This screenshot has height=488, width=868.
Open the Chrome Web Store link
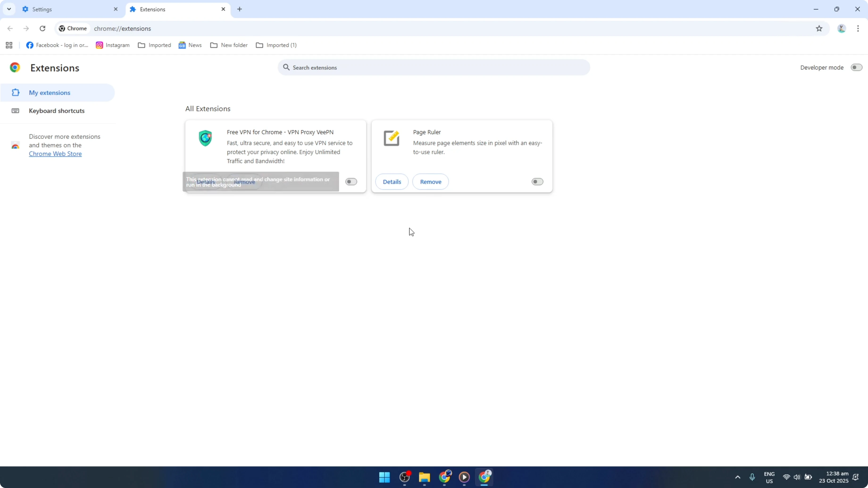coord(55,153)
